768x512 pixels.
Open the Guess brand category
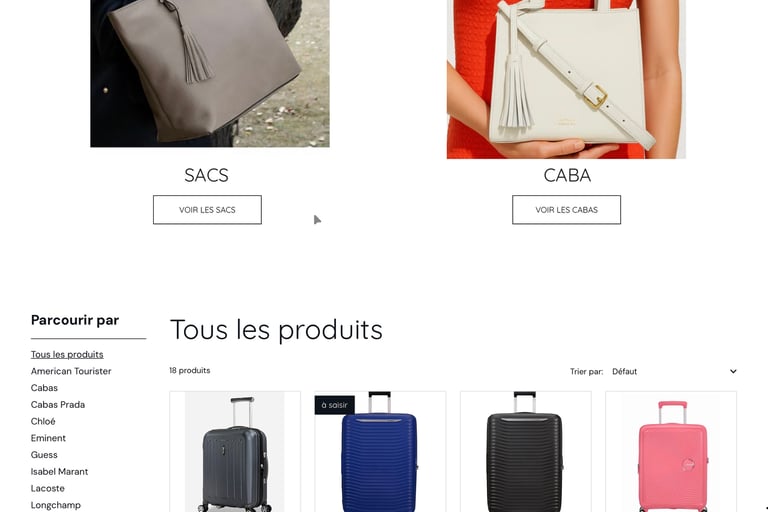point(44,455)
